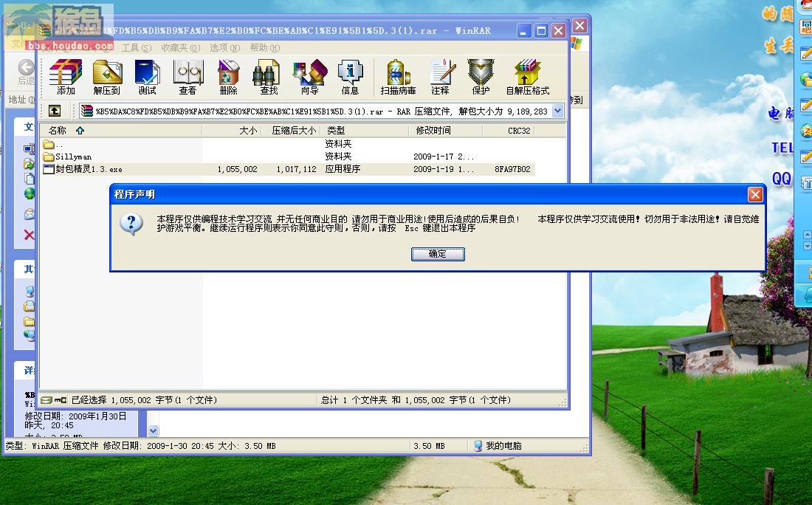This screenshot has height=505, width=812.
Task: Close the Explorer window behind WinRAR
Action: coord(580,25)
